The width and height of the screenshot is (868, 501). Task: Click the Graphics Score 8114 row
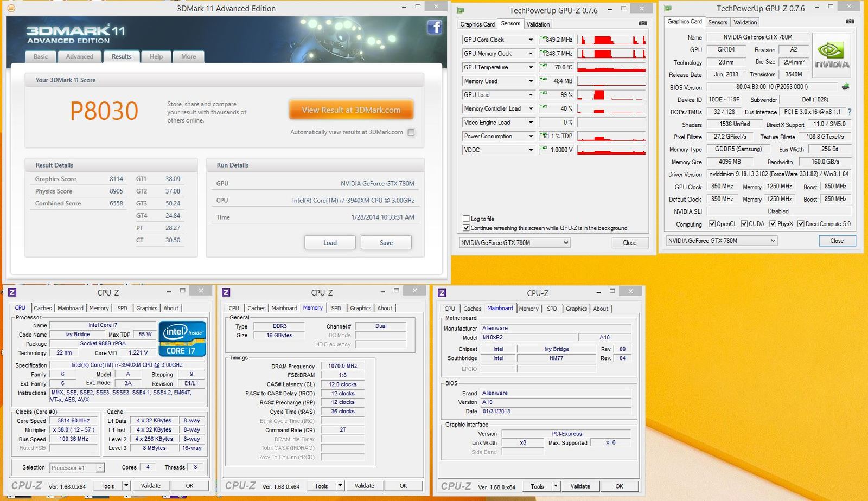pyautogui.click(x=79, y=179)
